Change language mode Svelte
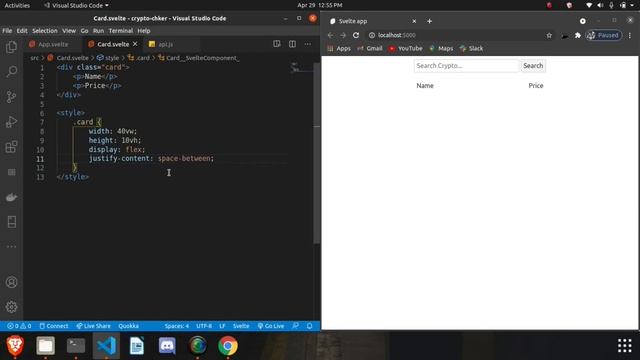 241,326
